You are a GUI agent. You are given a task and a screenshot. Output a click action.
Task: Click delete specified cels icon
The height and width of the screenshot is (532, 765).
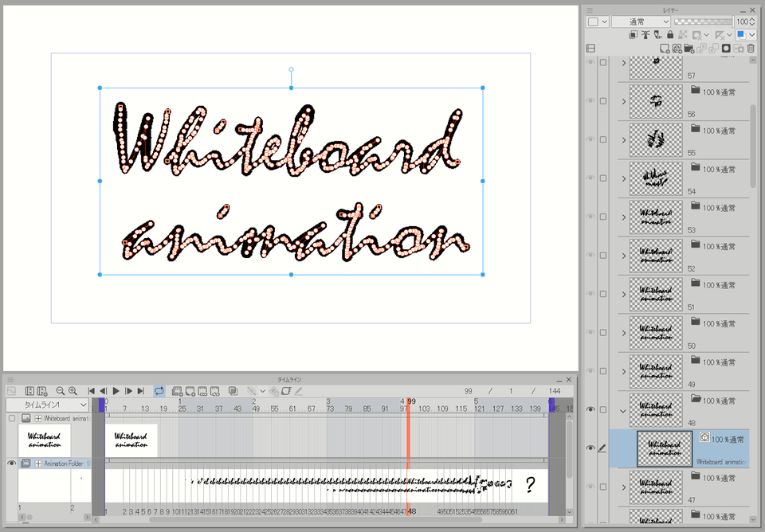tap(214, 391)
